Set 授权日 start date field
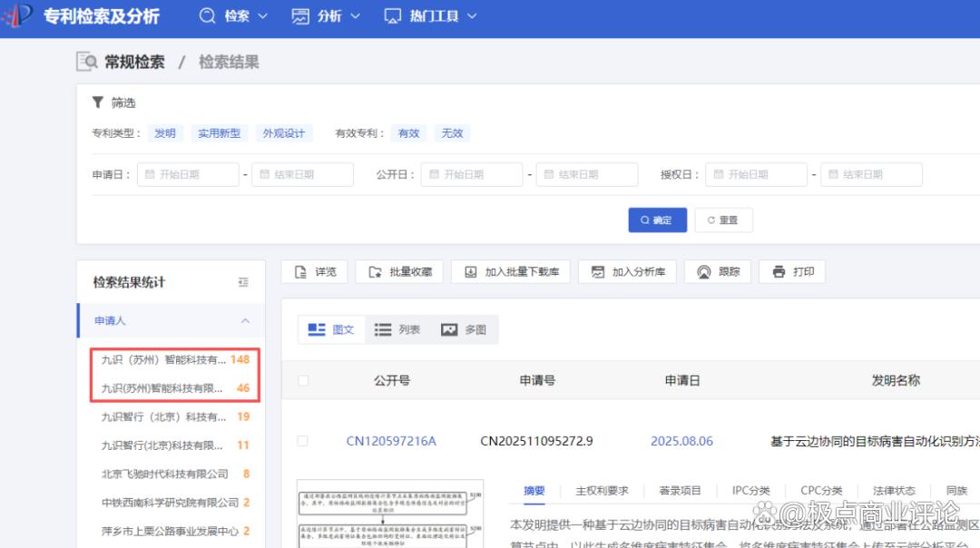 (x=756, y=174)
